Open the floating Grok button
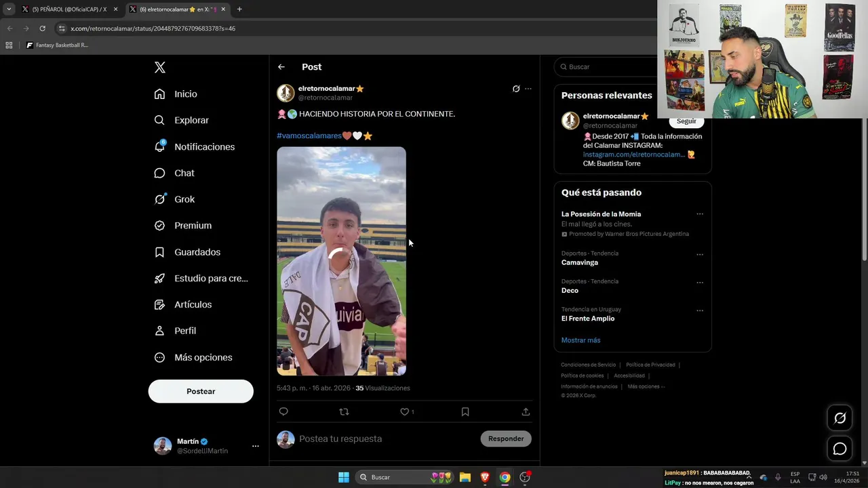 click(x=840, y=418)
